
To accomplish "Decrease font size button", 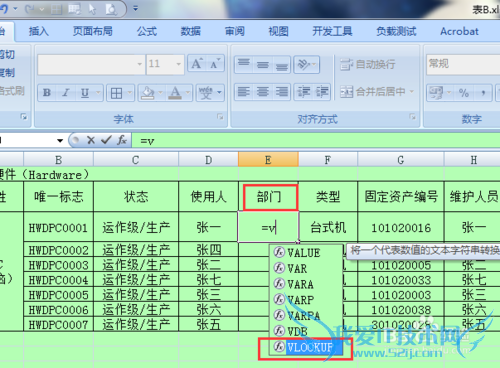I will pos(215,63).
